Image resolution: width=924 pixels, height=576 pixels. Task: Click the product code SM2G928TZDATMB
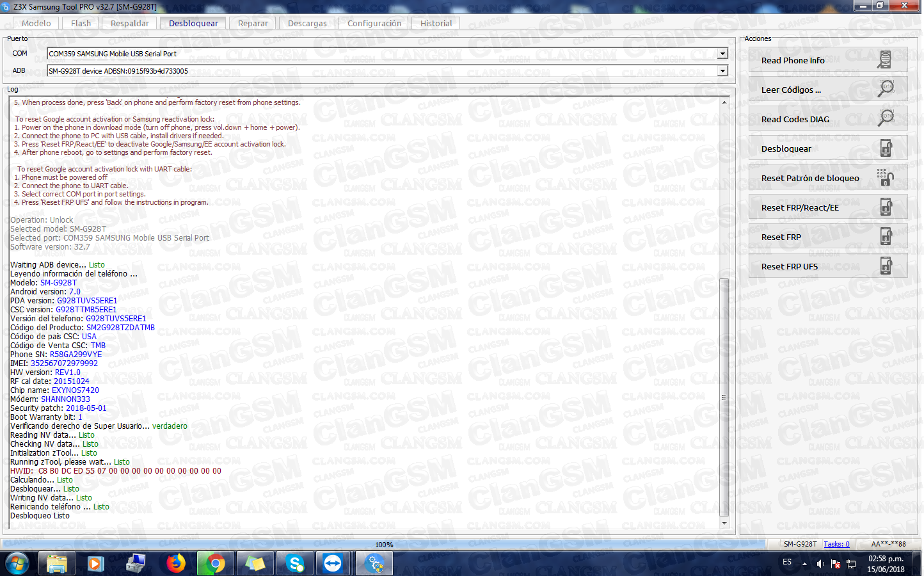[120, 327]
